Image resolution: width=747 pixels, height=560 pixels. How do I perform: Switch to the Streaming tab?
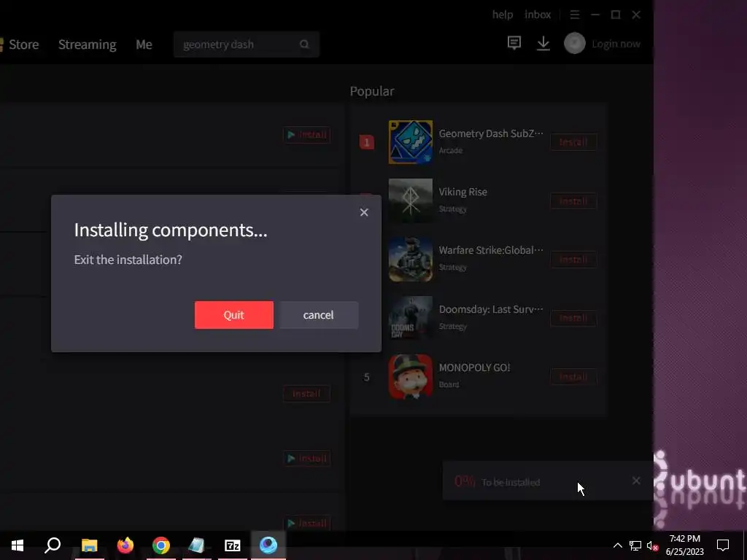click(x=88, y=44)
